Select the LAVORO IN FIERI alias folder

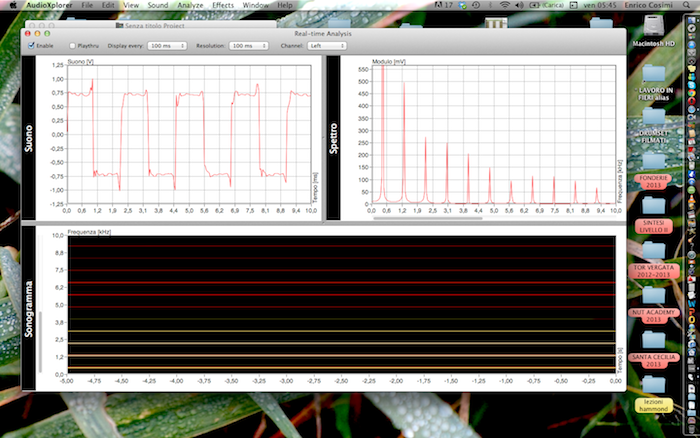(654, 75)
